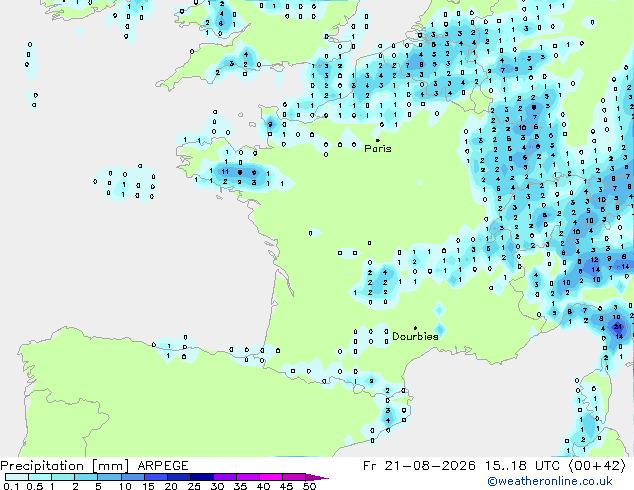Pick the 15 to 20 legend swatch
634x490 pixels.
point(156,477)
